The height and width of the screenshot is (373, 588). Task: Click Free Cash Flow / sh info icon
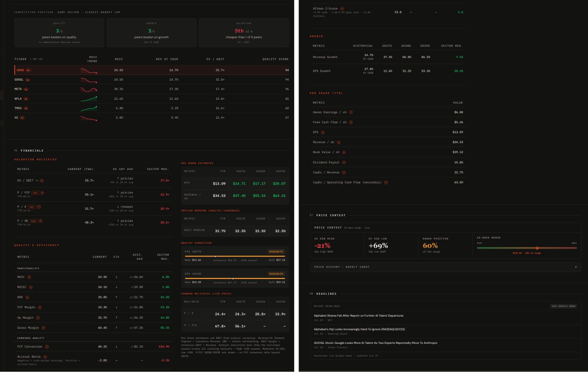[351, 122]
